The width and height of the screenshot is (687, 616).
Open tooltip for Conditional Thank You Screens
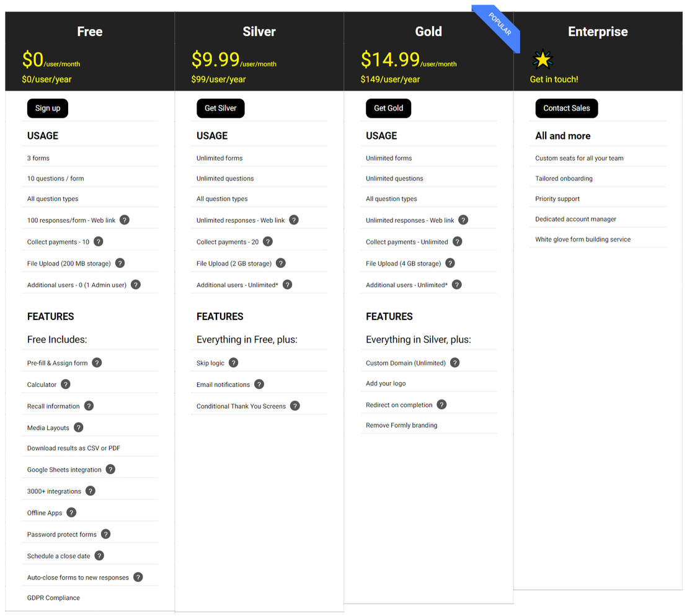[295, 405]
